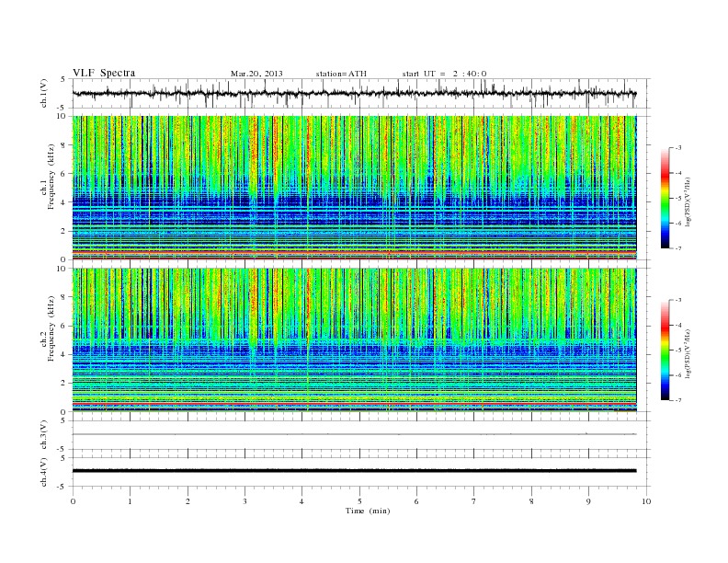Viewport: 728px width, 563px height.
Task: Click the 'start UT = 2 :40: 0' text
Action: click(445, 74)
